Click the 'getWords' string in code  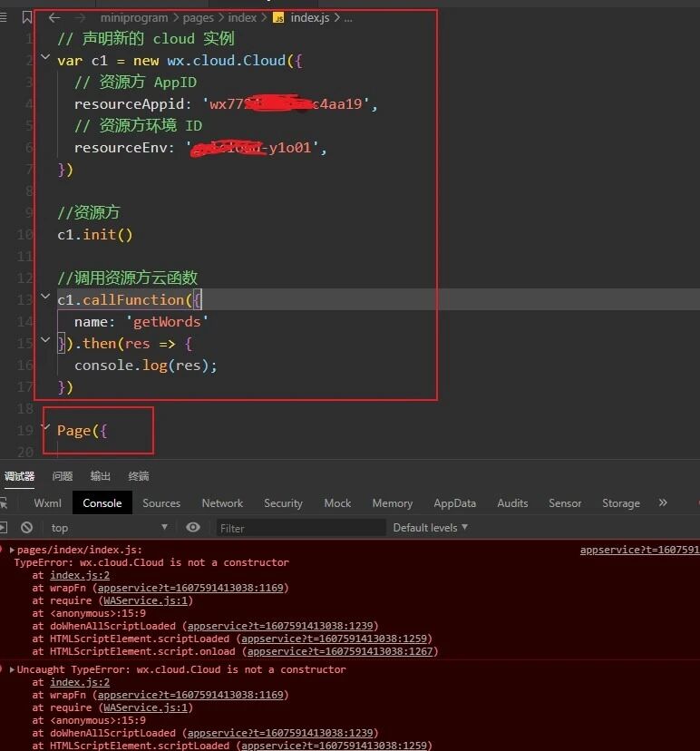click(167, 321)
